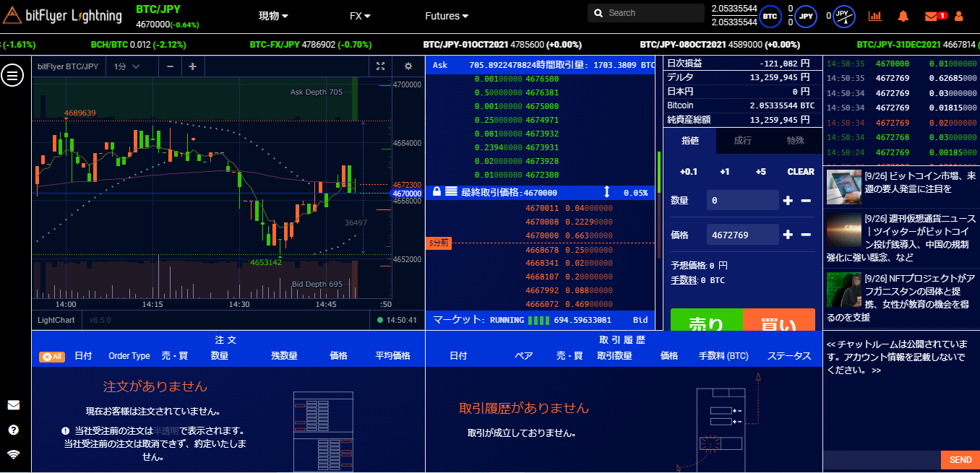Image resolution: width=980 pixels, height=473 pixels.
Task: Increase quantity with plus icon
Action: click(x=788, y=200)
